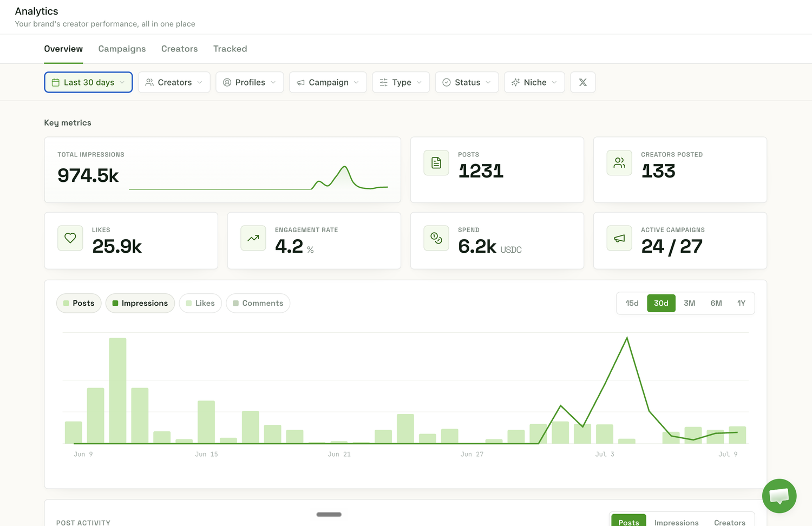Viewport: 812px width, 526px height.
Task: Switch to the Creators tab
Action: (179, 49)
